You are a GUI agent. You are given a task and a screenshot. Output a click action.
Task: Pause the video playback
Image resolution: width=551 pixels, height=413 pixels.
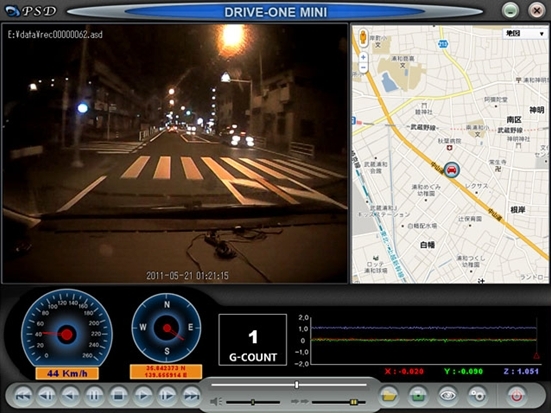click(94, 396)
